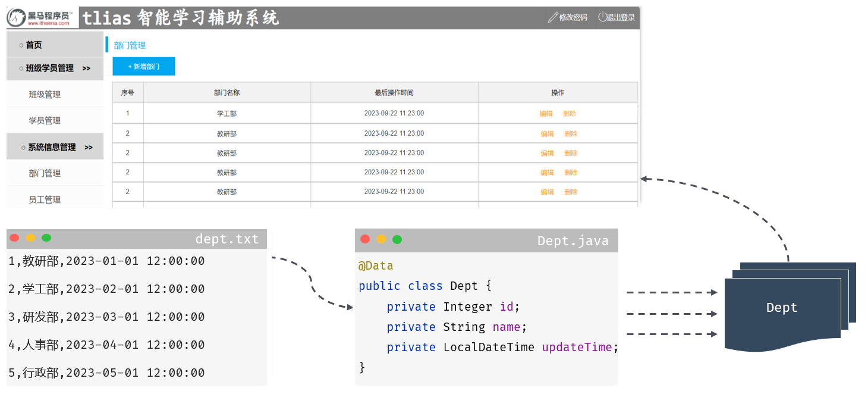868x394 pixels.
Task: Click the 黑马程序员 logo
Action: pyautogui.click(x=40, y=18)
